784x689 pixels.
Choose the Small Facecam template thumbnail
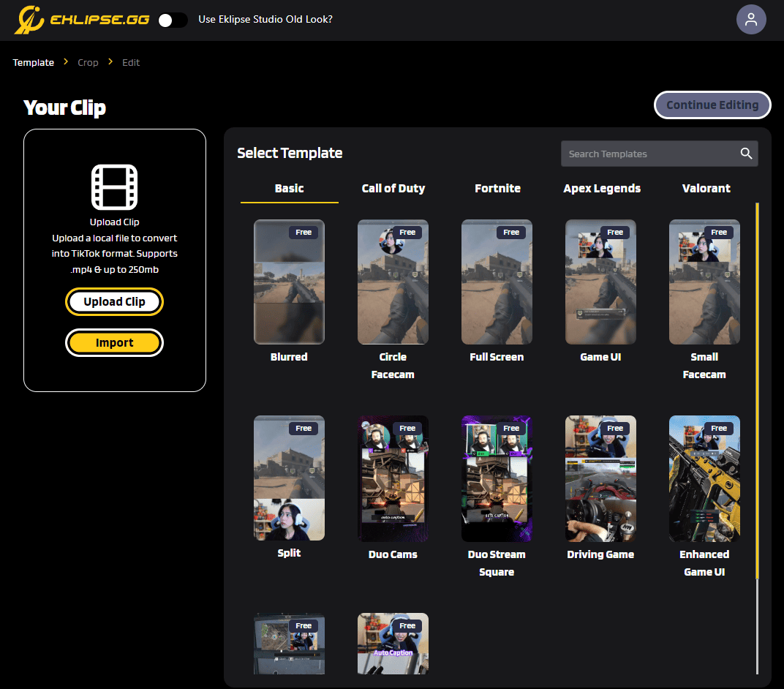click(x=704, y=282)
